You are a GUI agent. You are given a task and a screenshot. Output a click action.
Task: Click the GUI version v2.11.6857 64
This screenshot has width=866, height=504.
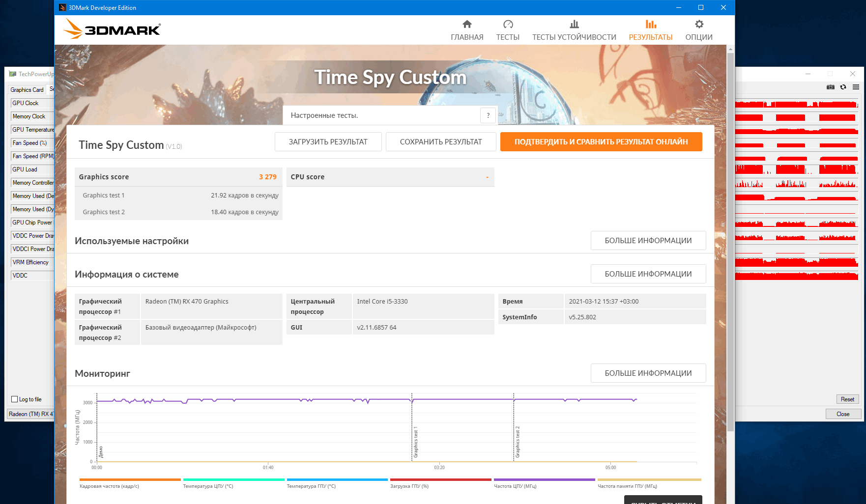(x=376, y=328)
